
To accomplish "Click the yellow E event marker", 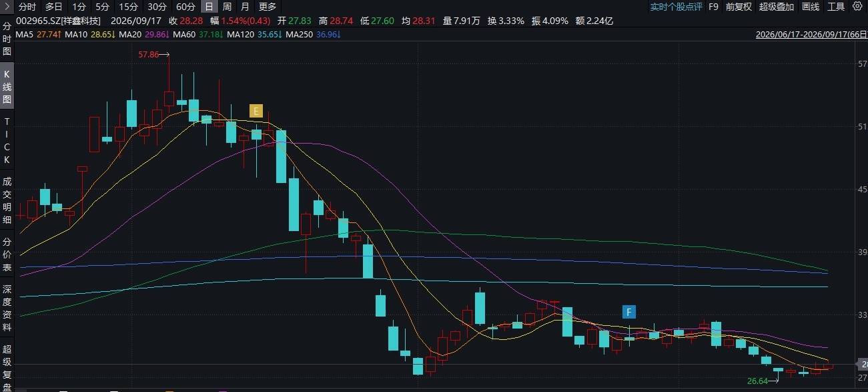I will pos(256,111).
